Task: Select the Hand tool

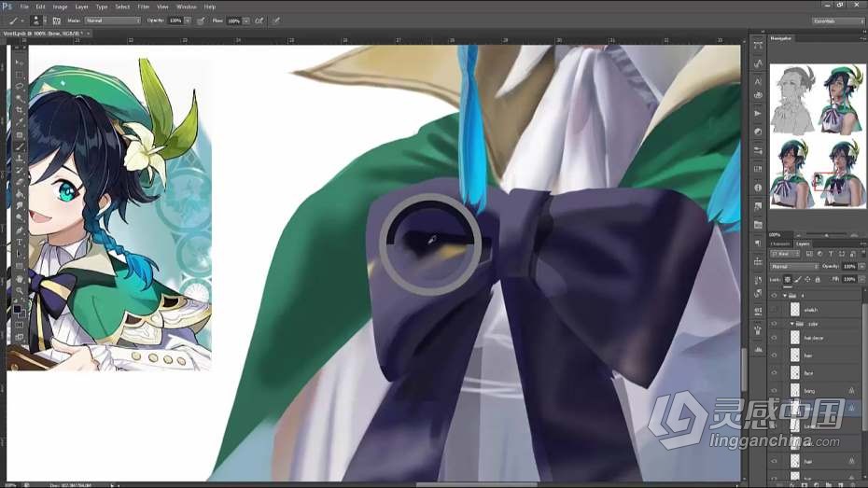Action: [20, 278]
